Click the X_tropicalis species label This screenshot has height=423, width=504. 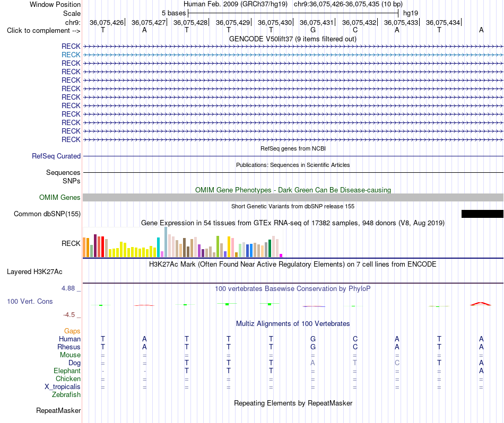click(x=63, y=387)
